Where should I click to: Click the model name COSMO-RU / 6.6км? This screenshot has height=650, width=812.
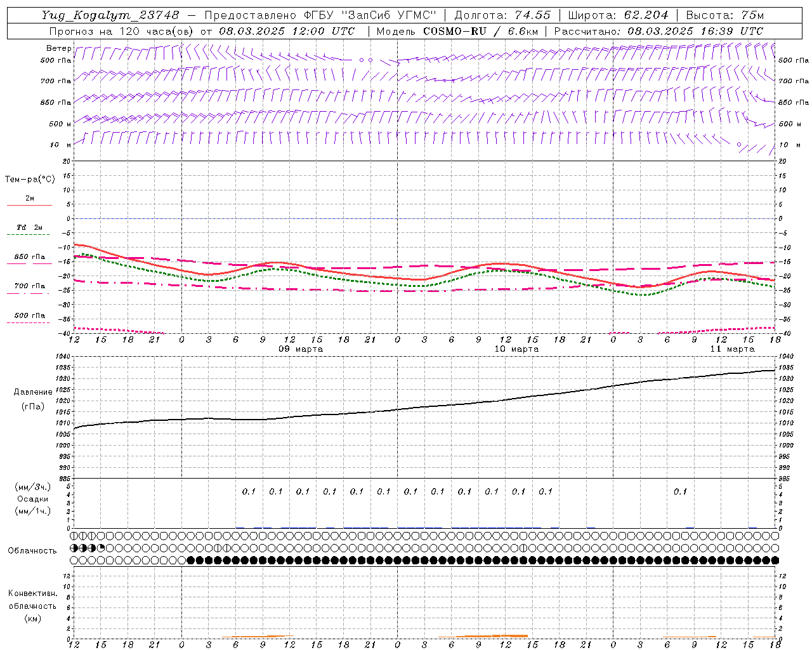(x=480, y=31)
